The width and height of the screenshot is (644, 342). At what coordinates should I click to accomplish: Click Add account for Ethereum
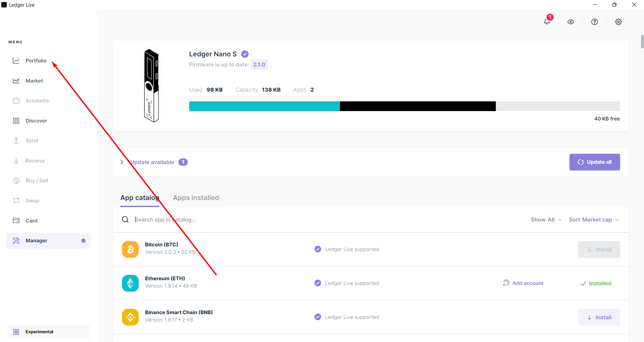523,283
